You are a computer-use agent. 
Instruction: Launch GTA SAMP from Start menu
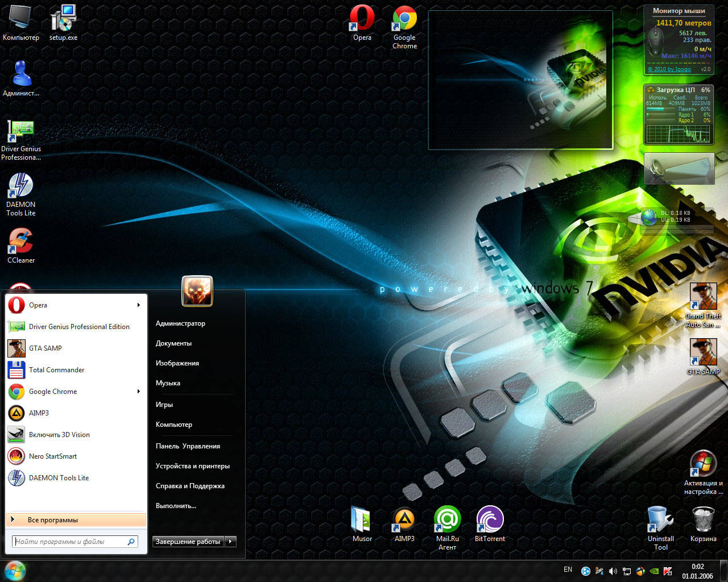(x=76, y=348)
